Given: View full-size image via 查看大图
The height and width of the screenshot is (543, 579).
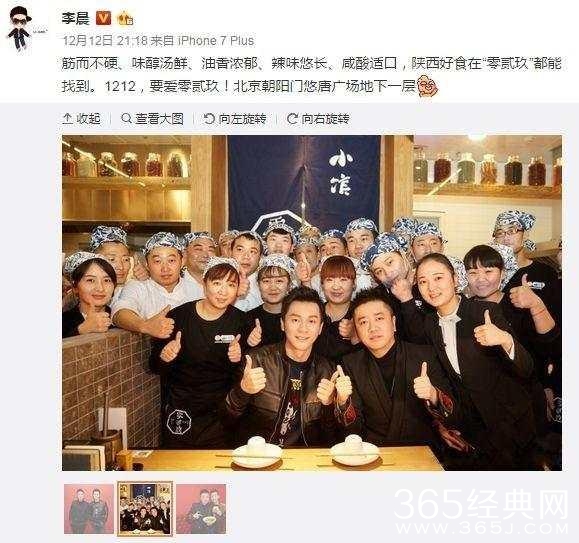Looking at the screenshot, I should (153, 118).
